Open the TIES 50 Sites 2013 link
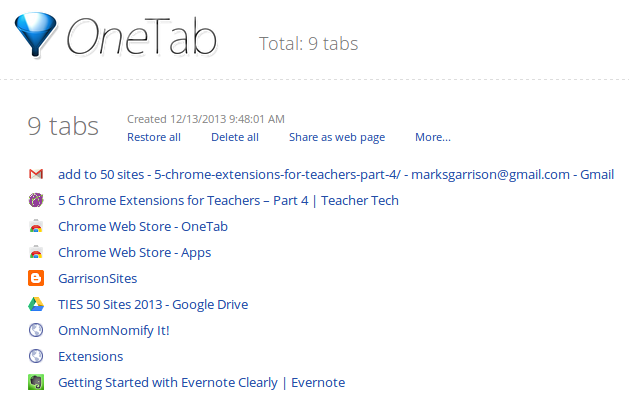Screen dimensions: 629x407 [x=153, y=305]
